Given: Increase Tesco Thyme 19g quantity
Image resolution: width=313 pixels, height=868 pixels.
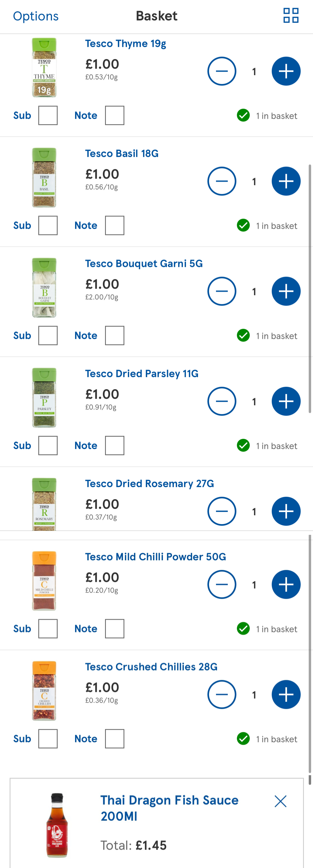Looking at the screenshot, I should pyautogui.click(x=286, y=71).
